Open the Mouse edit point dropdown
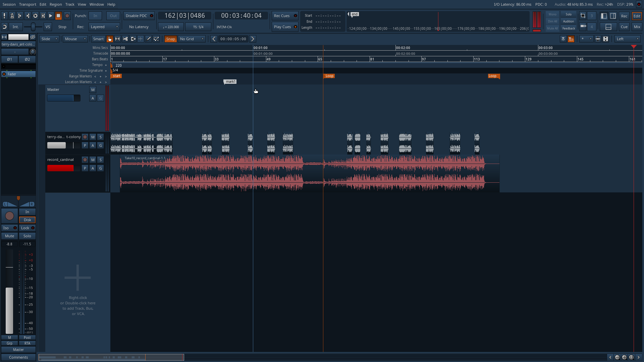This screenshot has height=362, width=644. pyautogui.click(x=75, y=39)
